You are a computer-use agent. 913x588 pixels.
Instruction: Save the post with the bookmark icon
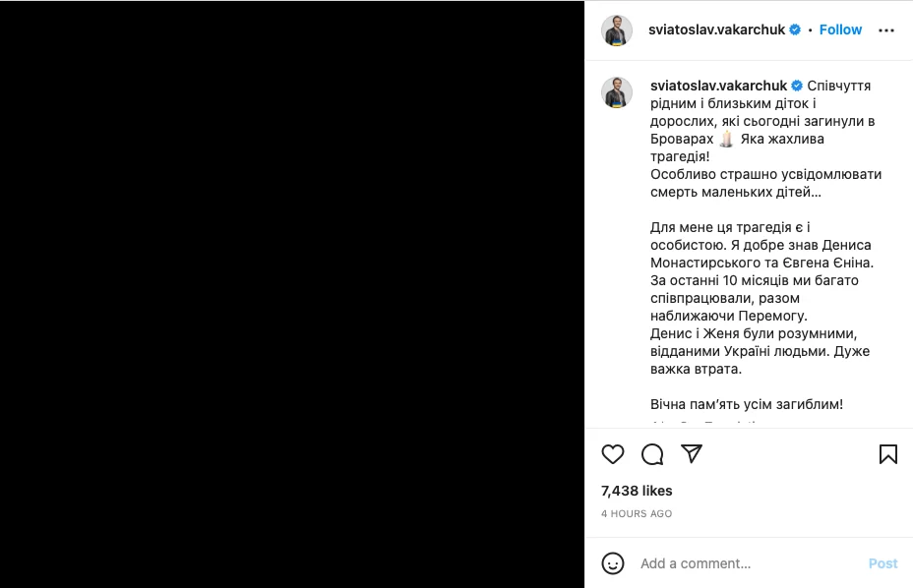coord(887,454)
